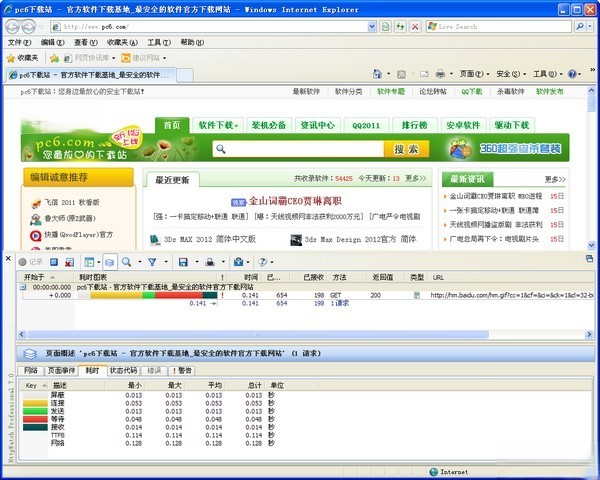Open the 文件 menu
Image resolution: width=600 pixels, height=480 pixels.
click(20, 42)
